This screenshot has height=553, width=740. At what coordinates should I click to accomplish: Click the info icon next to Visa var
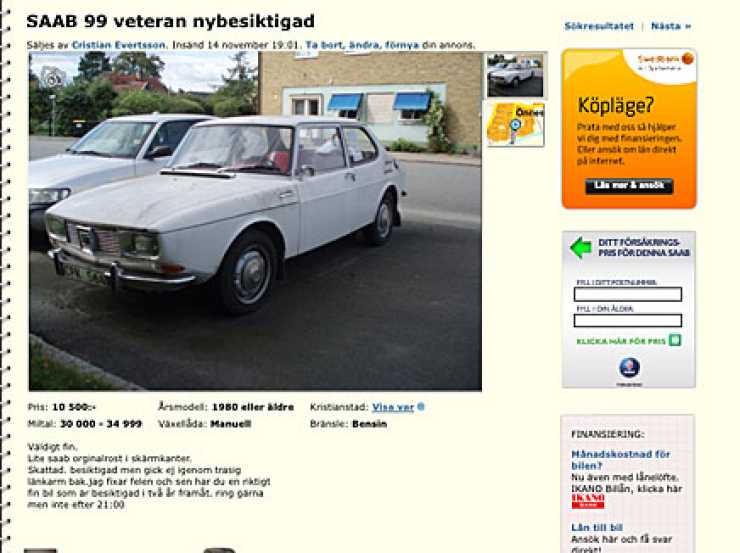click(x=421, y=407)
